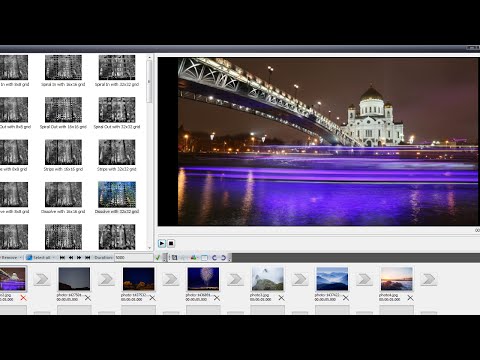The width and height of the screenshot is (480, 360).
Task: Open transition after night trees slide
Action: coord(171,279)
